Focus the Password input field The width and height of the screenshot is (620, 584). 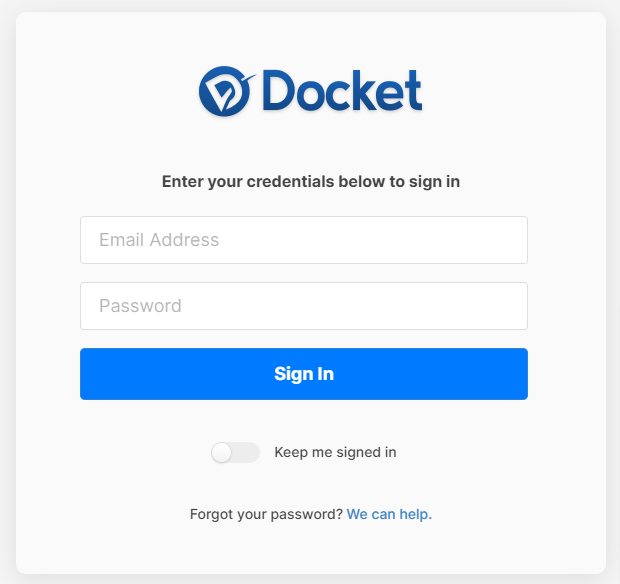(304, 306)
